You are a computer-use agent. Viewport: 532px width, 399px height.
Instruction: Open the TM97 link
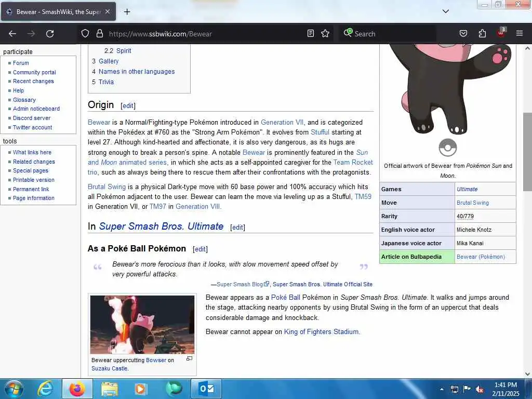pos(158,207)
